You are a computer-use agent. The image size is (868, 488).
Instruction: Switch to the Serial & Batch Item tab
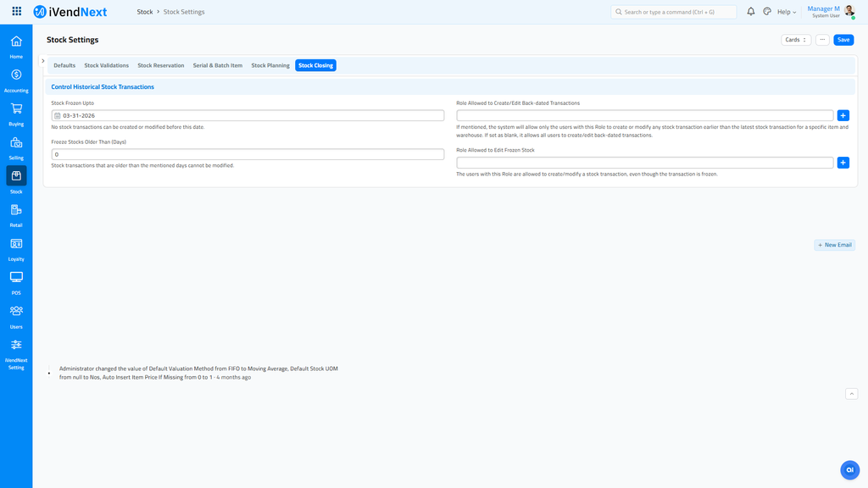click(217, 65)
